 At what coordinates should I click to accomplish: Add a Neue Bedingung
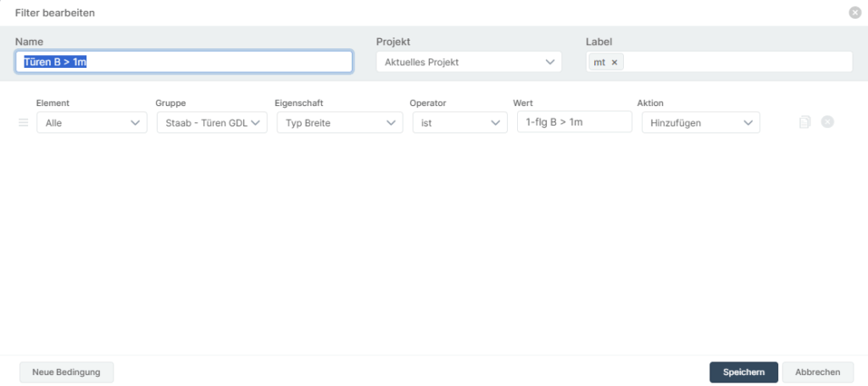point(66,372)
